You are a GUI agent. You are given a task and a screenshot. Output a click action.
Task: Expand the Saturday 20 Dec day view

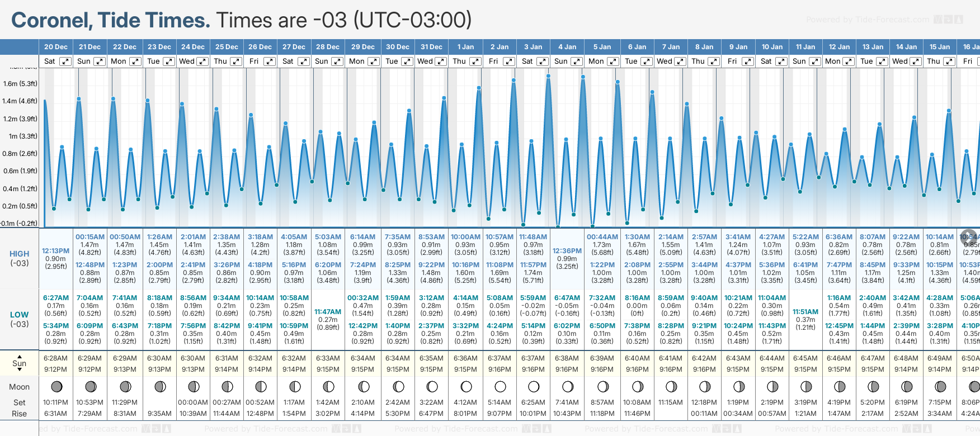coord(65,61)
